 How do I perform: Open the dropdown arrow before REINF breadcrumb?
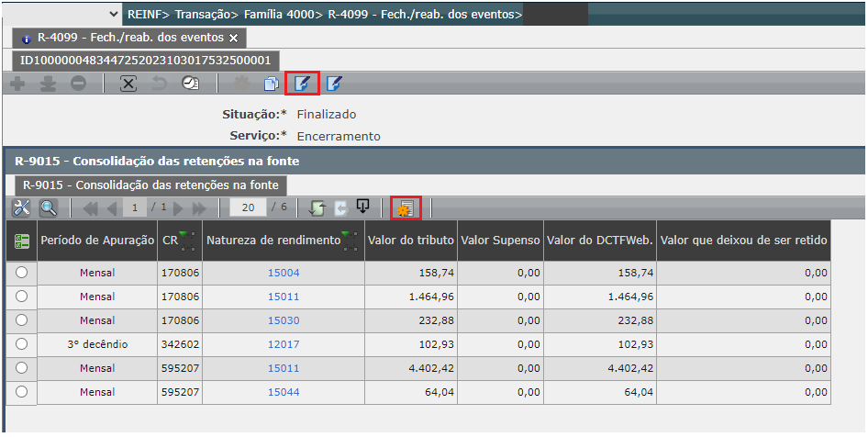(x=113, y=14)
